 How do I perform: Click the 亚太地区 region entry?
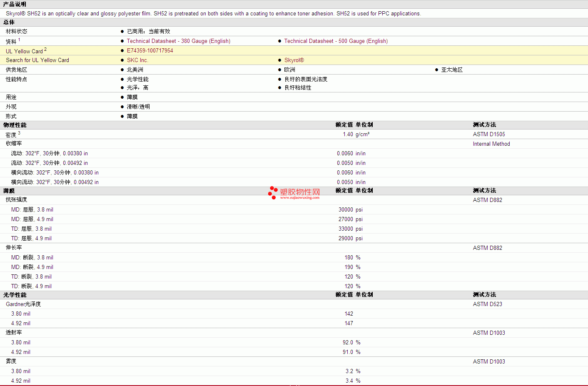[x=452, y=70]
